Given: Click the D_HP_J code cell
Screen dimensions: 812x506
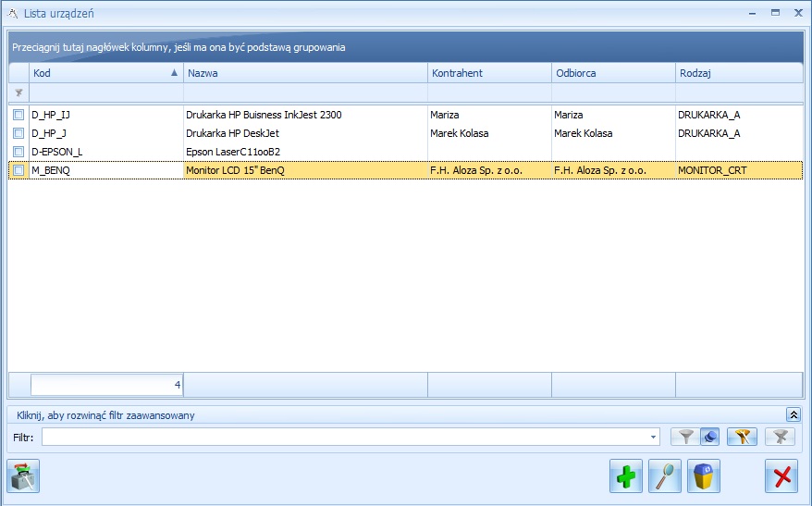Looking at the screenshot, I should (x=106, y=133).
